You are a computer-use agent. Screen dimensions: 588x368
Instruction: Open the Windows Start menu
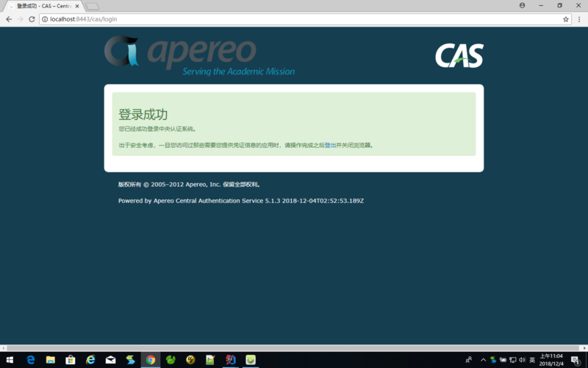10,360
